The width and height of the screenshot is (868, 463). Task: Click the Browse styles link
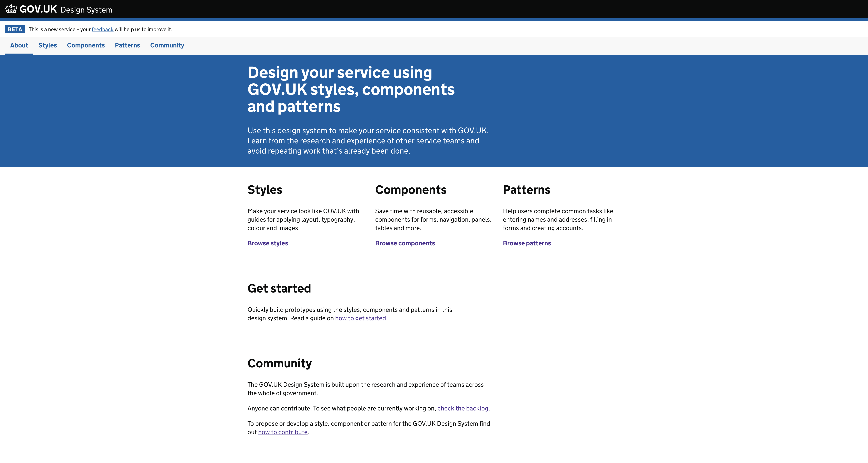coord(268,243)
